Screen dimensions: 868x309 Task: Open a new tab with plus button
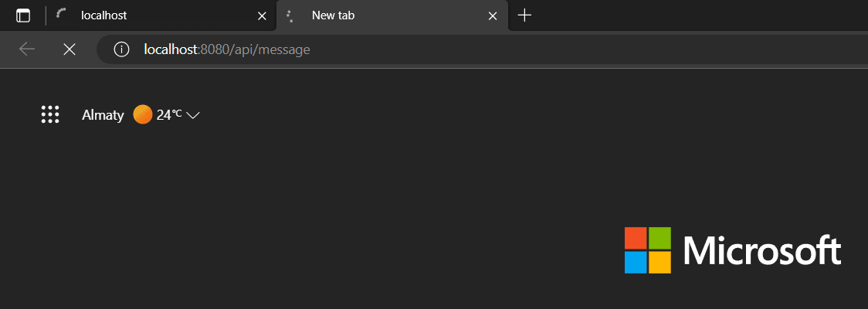(525, 15)
